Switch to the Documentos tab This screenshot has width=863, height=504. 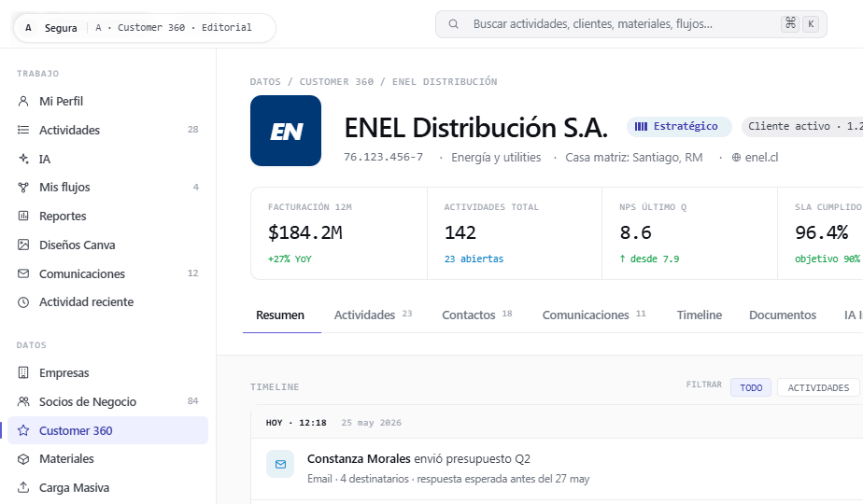click(x=783, y=315)
